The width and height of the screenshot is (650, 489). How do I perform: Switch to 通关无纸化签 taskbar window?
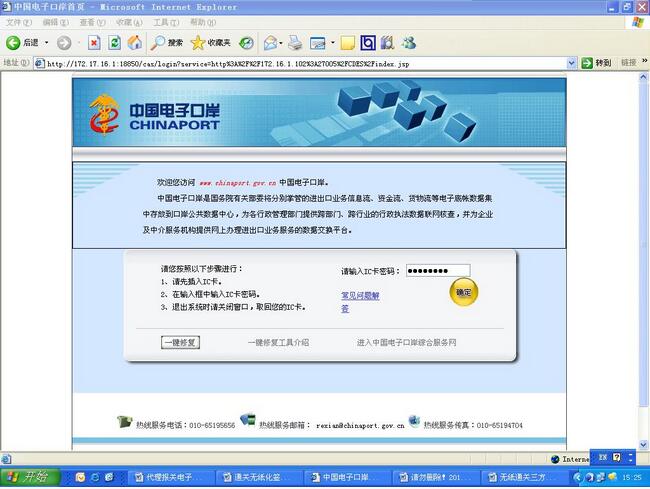259,477
